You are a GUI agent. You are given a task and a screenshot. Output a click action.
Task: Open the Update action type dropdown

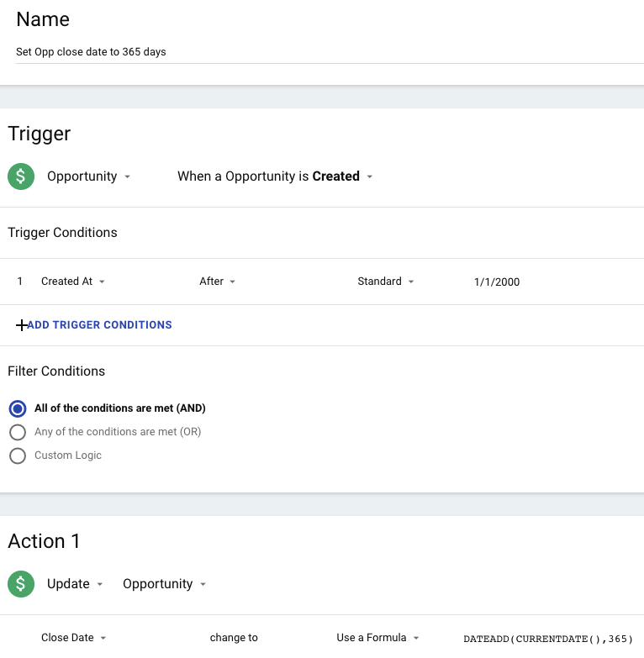click(x=75, y=584)
